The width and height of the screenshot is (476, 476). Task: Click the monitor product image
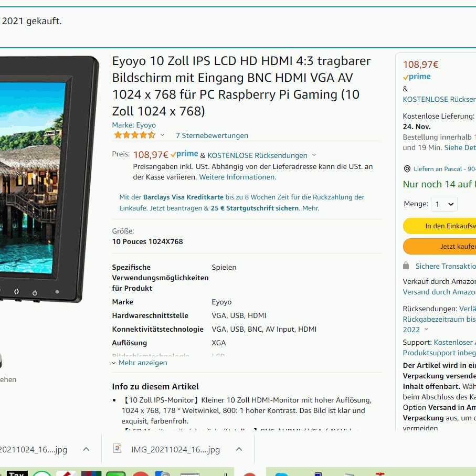click(x=49, y=179)
